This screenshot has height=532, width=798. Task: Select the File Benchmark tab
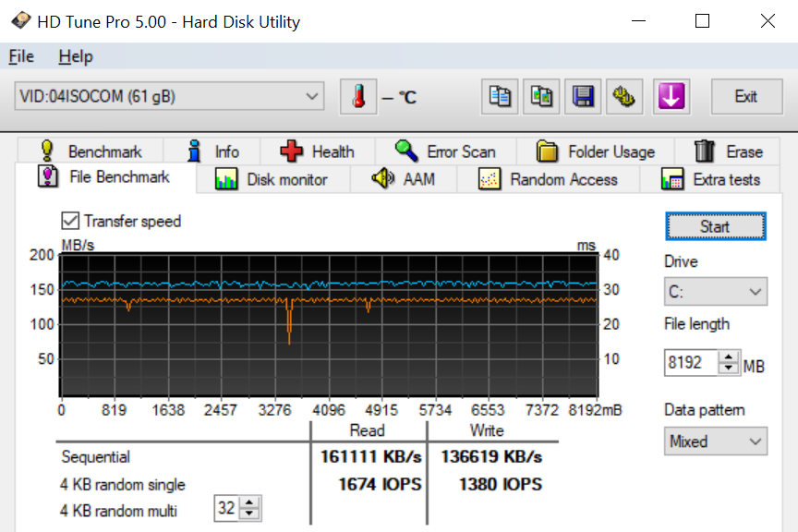(105, 177)
